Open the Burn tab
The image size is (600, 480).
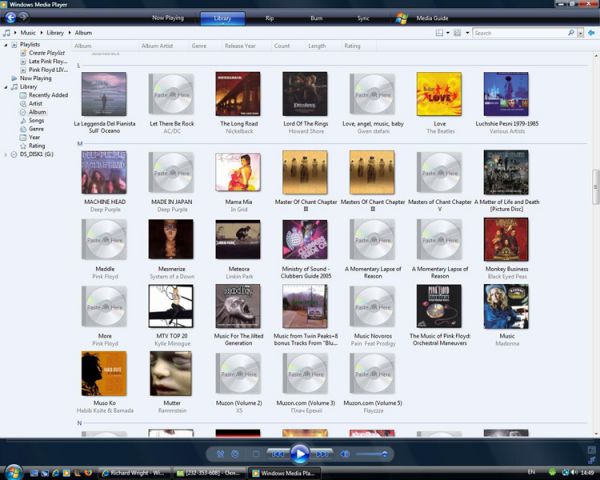pos(316,18)
